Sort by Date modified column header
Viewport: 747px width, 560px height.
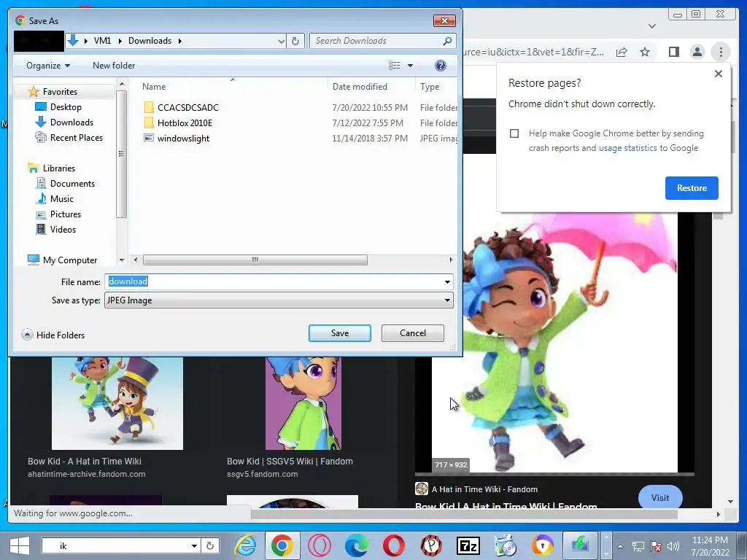360,87
